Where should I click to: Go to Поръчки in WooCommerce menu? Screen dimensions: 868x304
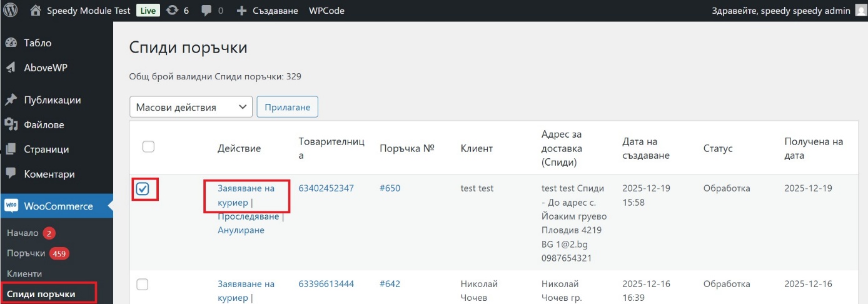(x=26, y=253)
